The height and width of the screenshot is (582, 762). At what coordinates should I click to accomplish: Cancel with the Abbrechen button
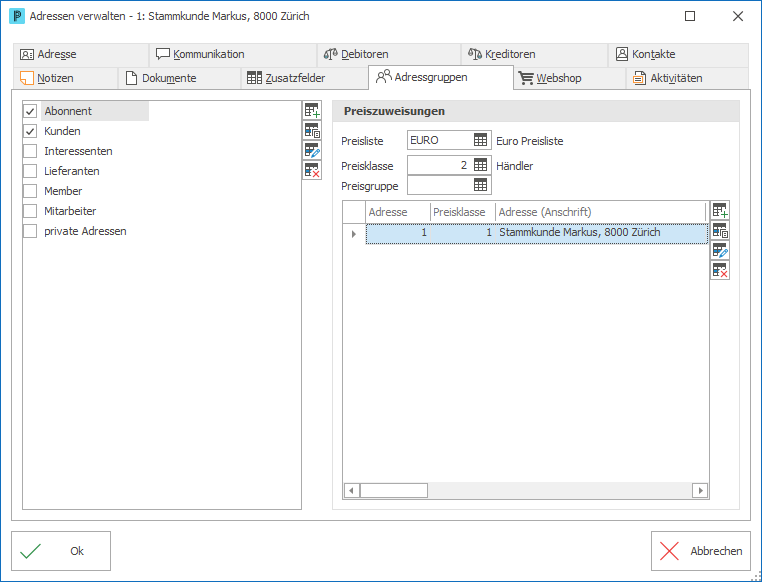pos(701,551)
